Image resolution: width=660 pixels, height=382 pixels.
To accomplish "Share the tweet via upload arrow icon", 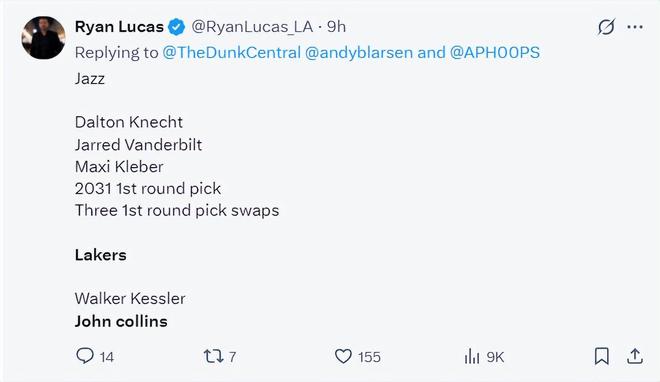I will pos(635,356).
